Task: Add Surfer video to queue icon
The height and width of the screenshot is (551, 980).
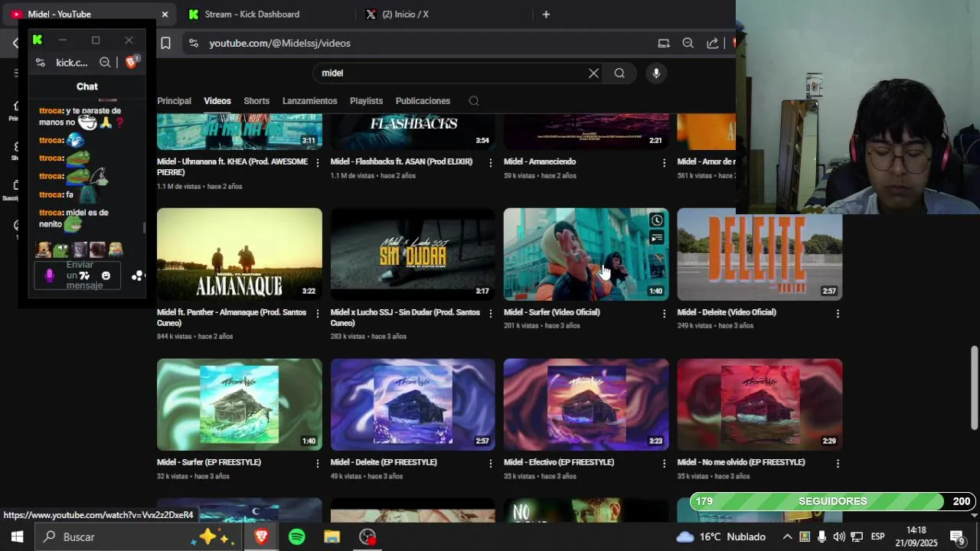Action: click(x=657, y=239)
